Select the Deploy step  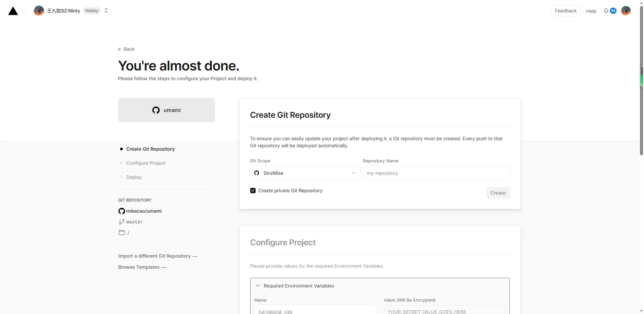[134, 177]
